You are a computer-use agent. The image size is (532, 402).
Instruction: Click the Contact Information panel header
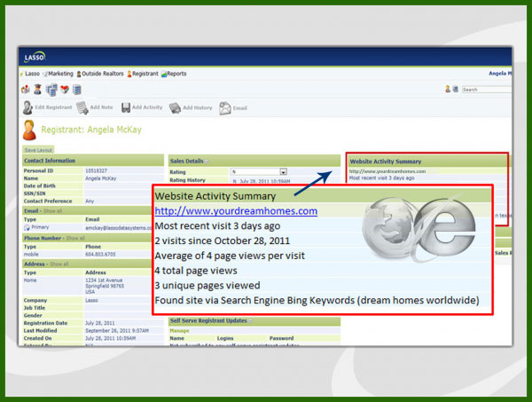(x=93, y=161)
